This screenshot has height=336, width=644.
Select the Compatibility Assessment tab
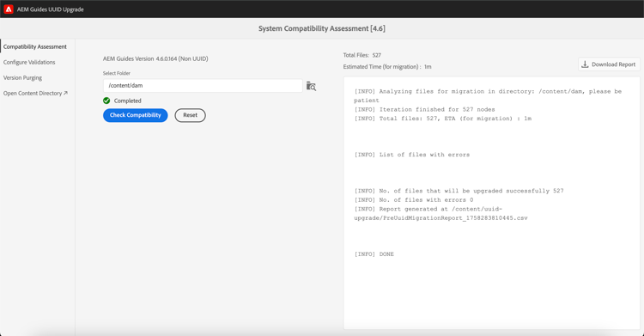(x=35, y=47)
